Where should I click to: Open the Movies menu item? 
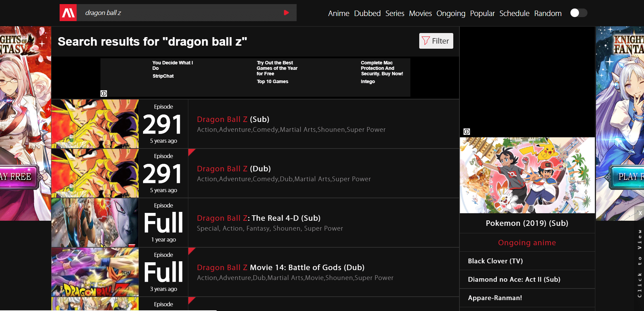[420, 13]
